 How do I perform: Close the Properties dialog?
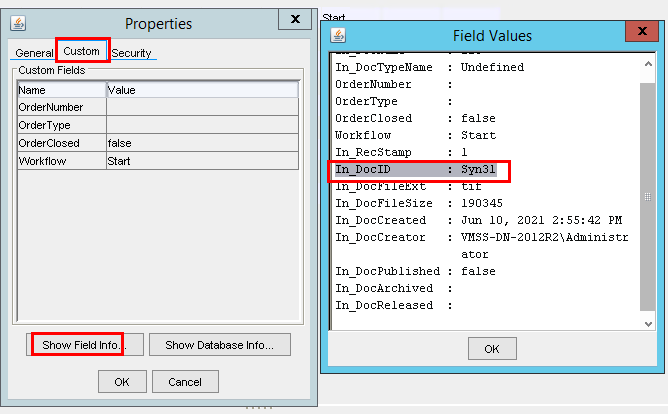click(292, 19)
